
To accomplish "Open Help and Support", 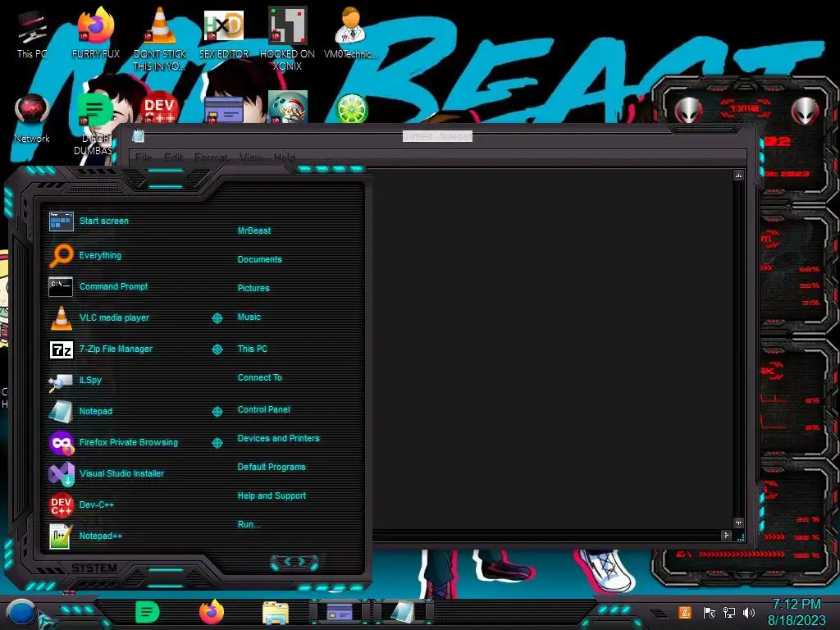I will (272, 496).
